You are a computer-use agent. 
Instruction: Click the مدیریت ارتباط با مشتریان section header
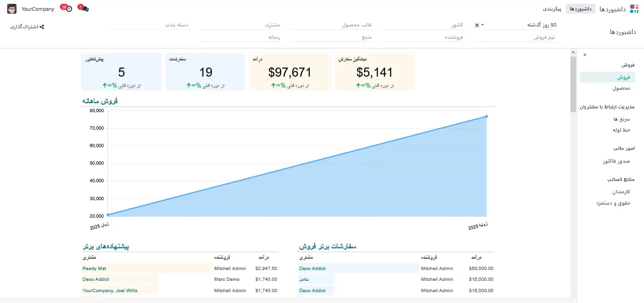(x=608, y=107)
